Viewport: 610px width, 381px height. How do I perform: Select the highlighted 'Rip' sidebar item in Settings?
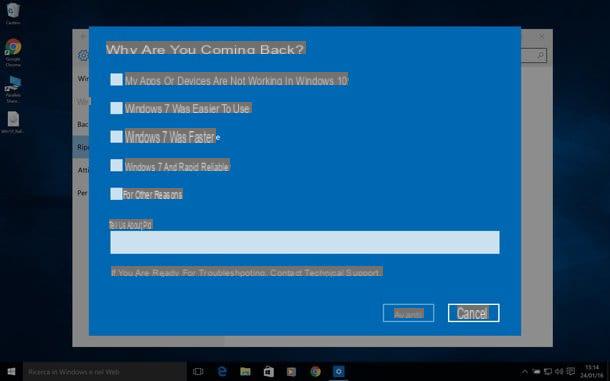pos(81,147)
